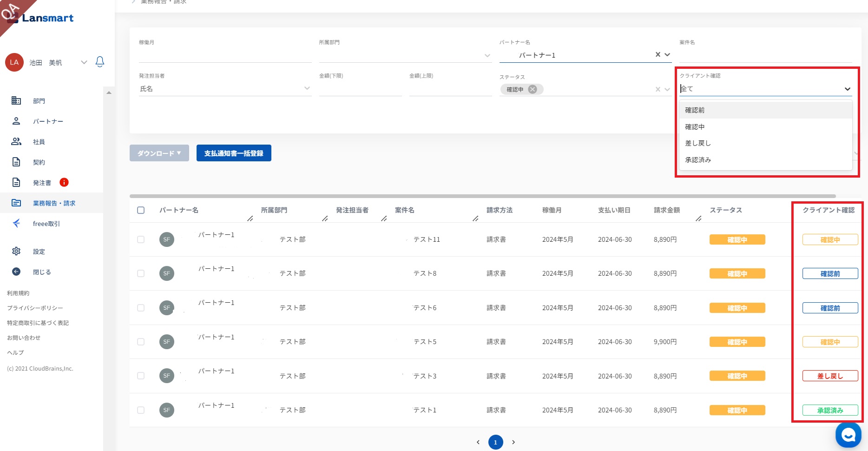
Task: Check the row checkbox for テスト3
Action: (x=141, y=376)
